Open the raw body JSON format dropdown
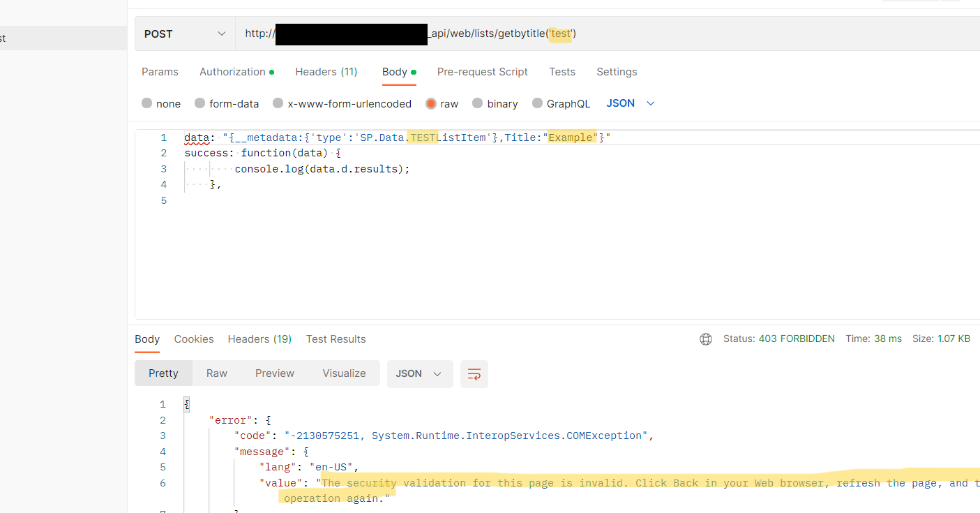 (631, 103)
